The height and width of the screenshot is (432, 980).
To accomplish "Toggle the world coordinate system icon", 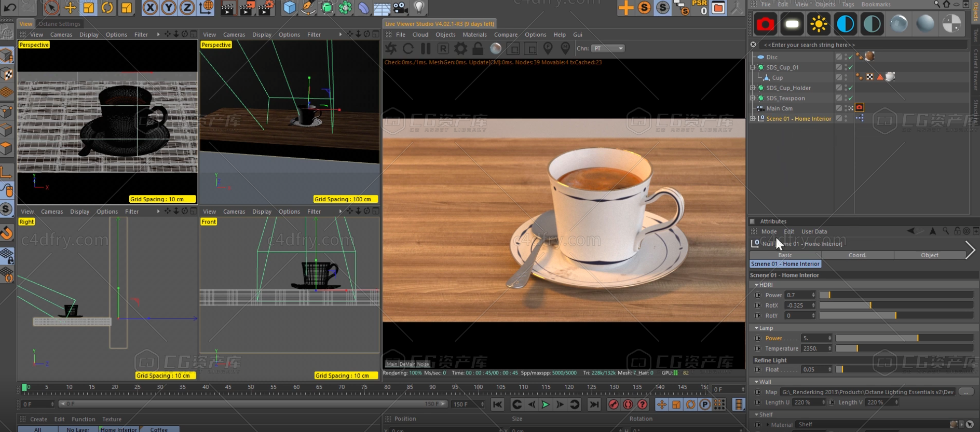I will (x=206, y=7).
